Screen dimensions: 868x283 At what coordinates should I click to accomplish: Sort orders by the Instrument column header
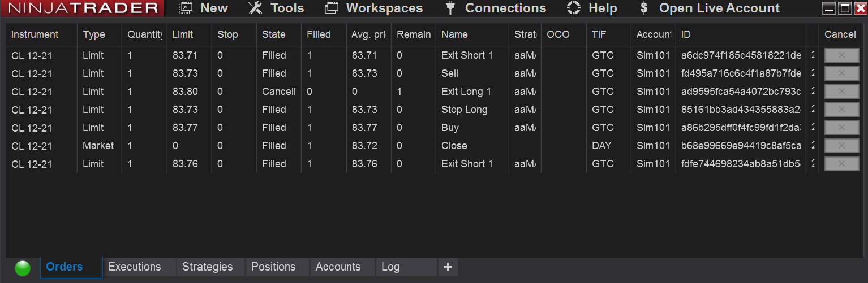pyautogui.click(x=35, y=34)
